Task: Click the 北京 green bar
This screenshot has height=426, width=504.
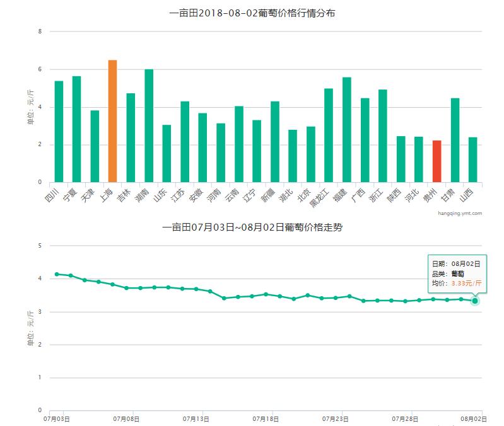Action: pos(311,154)
